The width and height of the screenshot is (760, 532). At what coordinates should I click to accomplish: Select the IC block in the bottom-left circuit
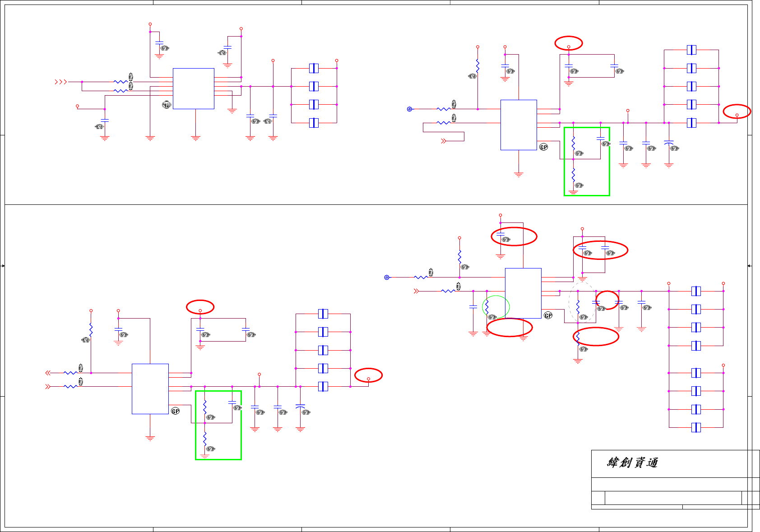[x=150, y=389]
